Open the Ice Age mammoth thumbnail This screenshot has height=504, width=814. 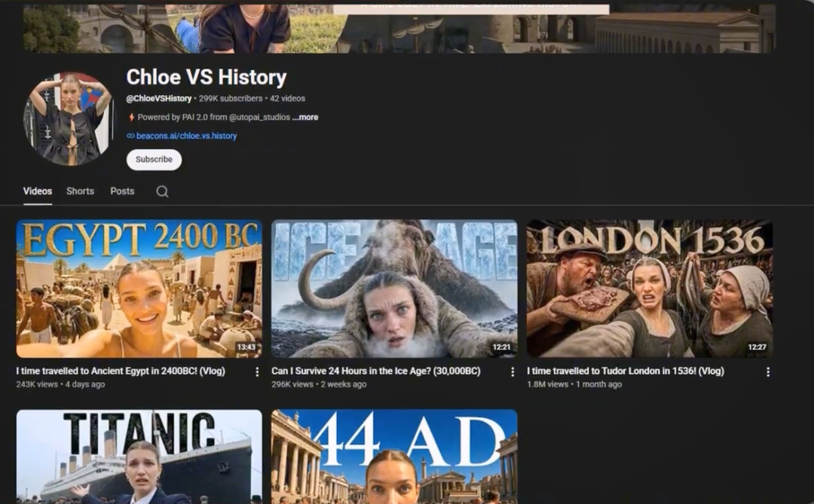pos(394,289)
